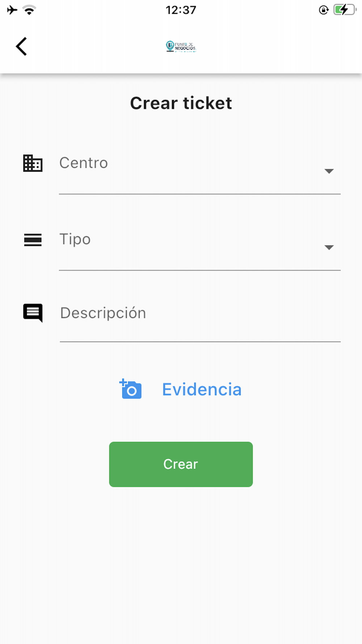362x644 pixels.
Task: Tap the rotation lock status icon
Action: pos(324,10)
